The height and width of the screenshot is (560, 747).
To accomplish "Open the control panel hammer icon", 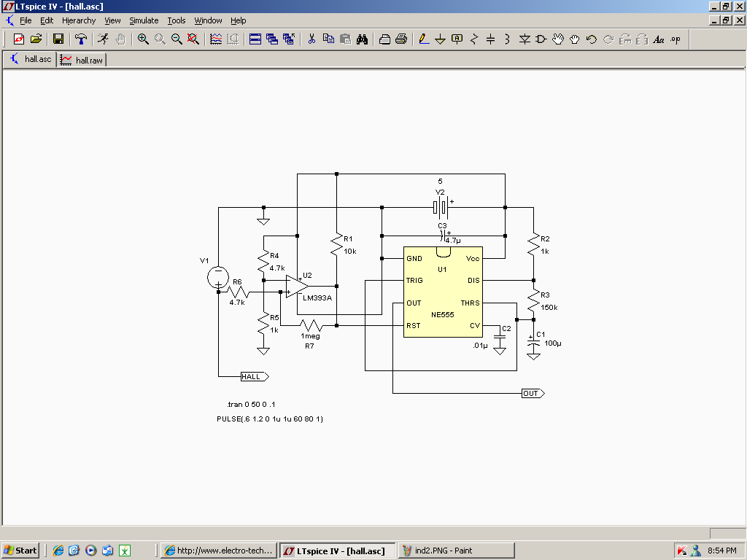I will coord(81,39).
